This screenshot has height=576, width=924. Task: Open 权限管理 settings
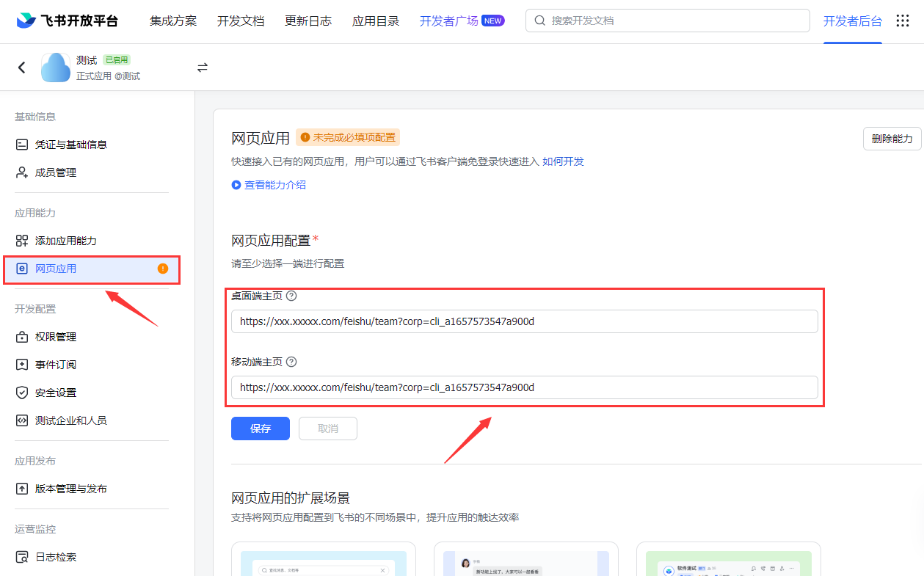pyautogui.click(x=55, y=337)
